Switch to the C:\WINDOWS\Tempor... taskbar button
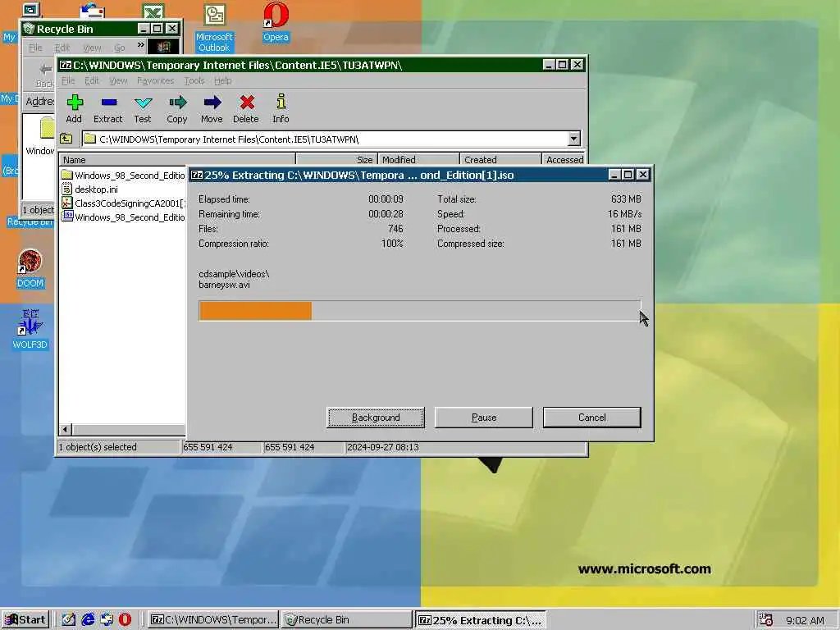840x630 pixels. pyautogui.click(x=212, y=619)
